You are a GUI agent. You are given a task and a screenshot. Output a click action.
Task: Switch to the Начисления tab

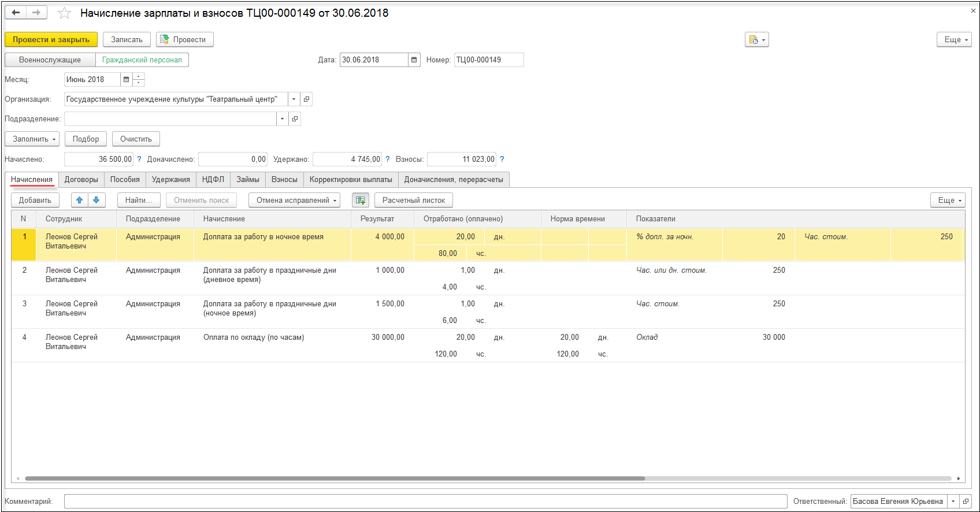(32, 180)
